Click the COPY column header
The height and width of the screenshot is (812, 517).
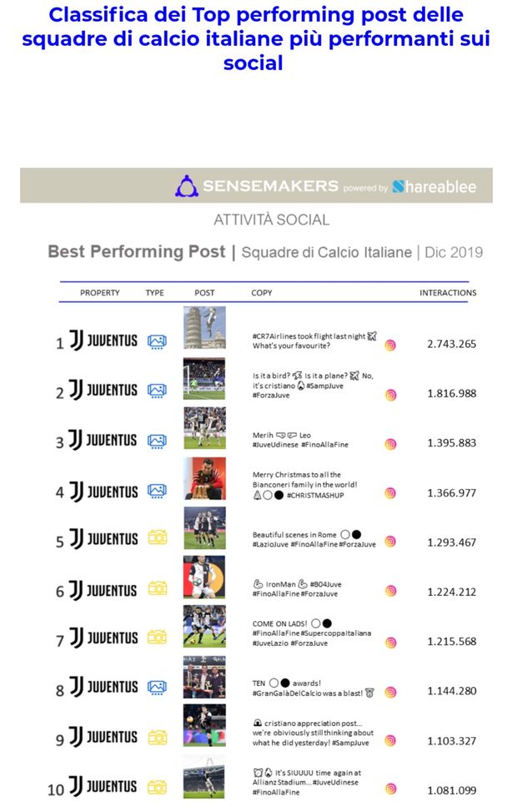pos(262,293)
